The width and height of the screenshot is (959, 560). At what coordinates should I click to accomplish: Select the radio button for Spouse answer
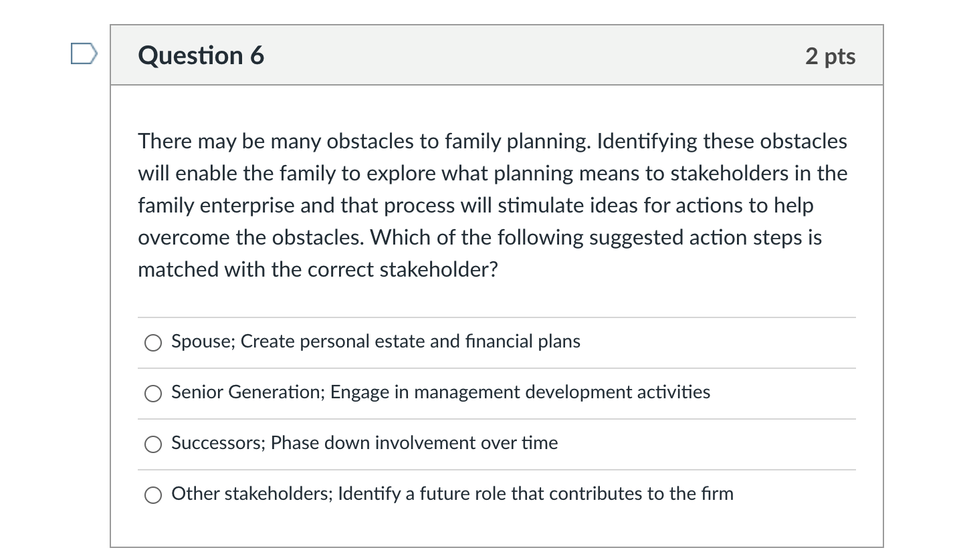point(153,343)
